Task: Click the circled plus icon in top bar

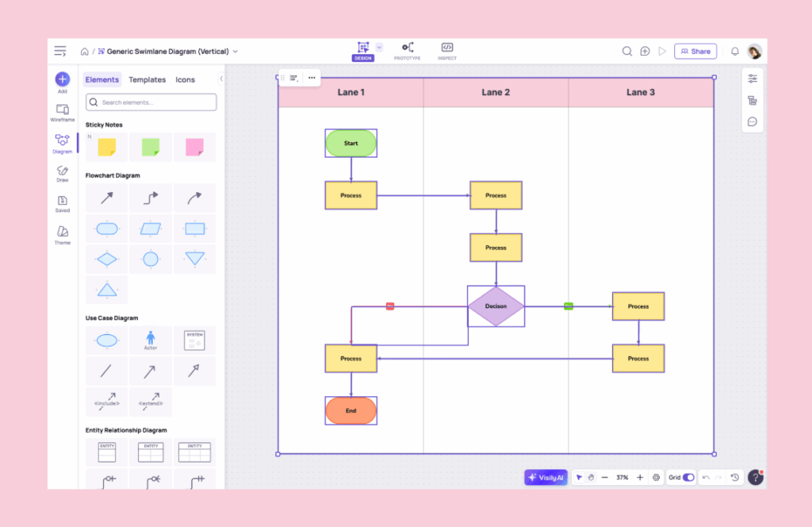Action: (645, 52)
